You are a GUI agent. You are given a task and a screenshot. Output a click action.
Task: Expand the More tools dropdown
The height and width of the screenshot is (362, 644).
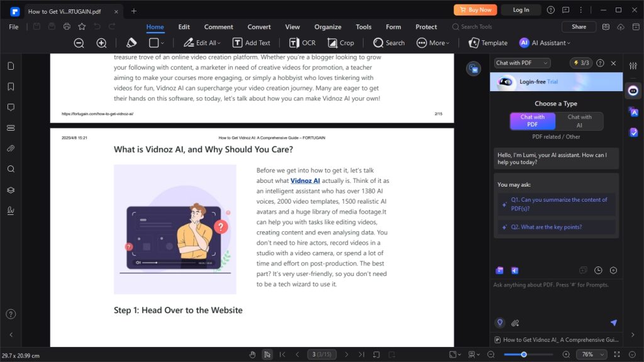pos(433,43)
